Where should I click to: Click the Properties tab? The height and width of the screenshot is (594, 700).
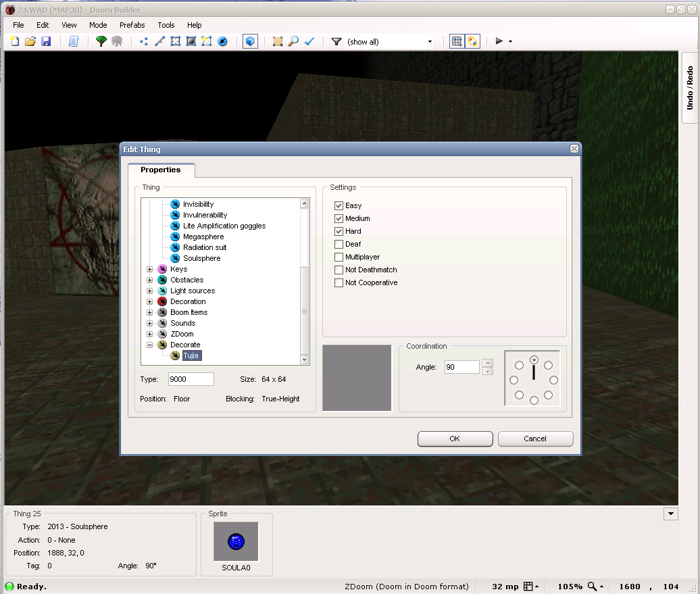point(161,170)
